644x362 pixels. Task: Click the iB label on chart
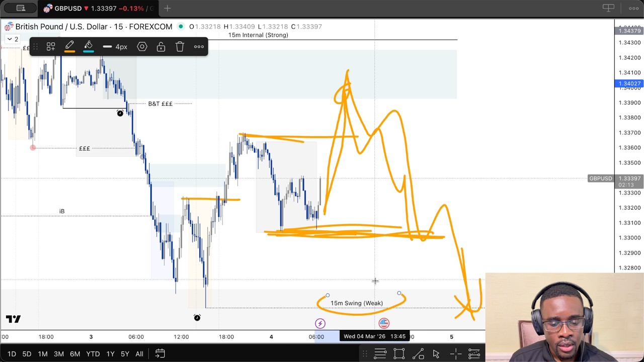pyautogui.click(x=62, y=211)
